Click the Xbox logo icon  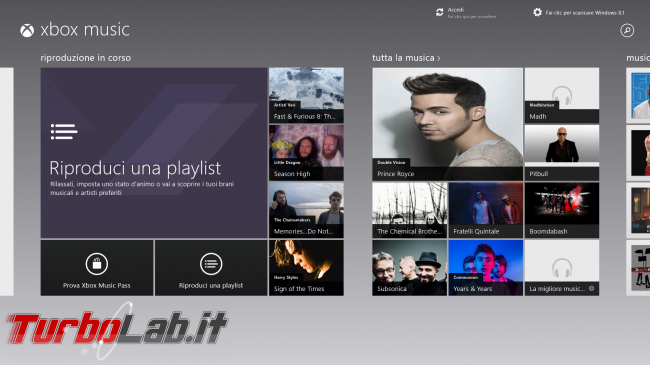[27, 30]
